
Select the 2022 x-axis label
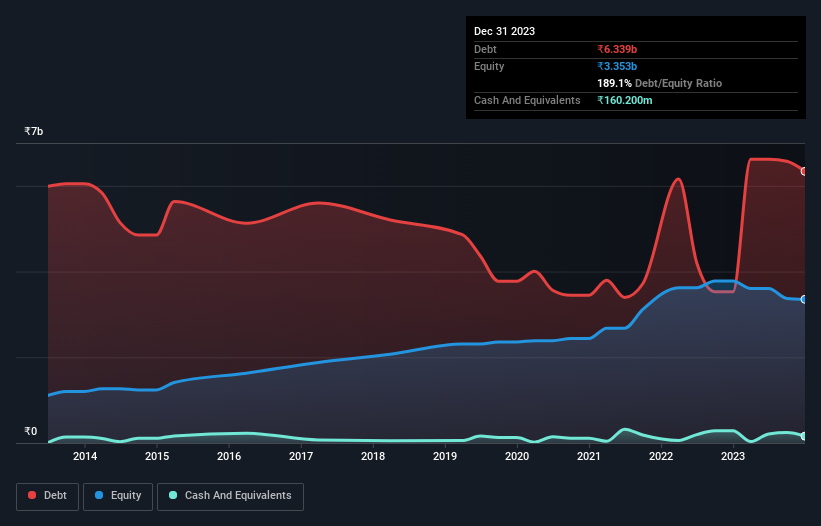(x=661, y=456)
